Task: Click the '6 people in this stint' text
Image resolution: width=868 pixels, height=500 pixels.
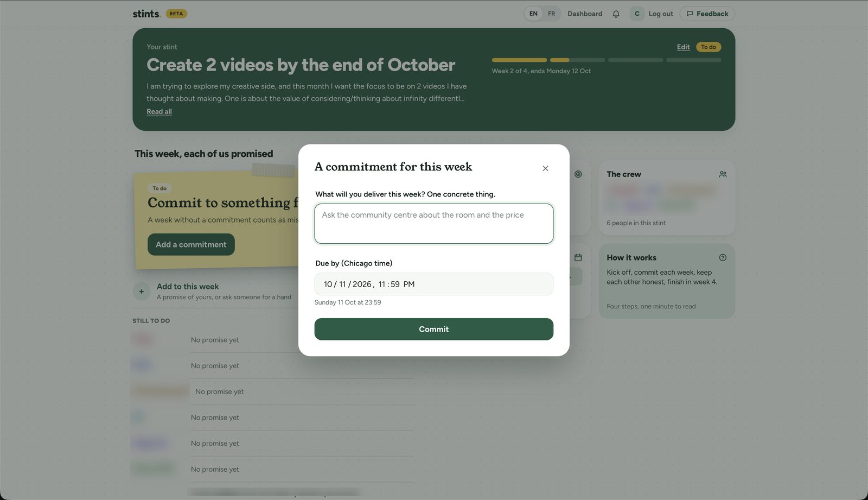Action: 636,223
